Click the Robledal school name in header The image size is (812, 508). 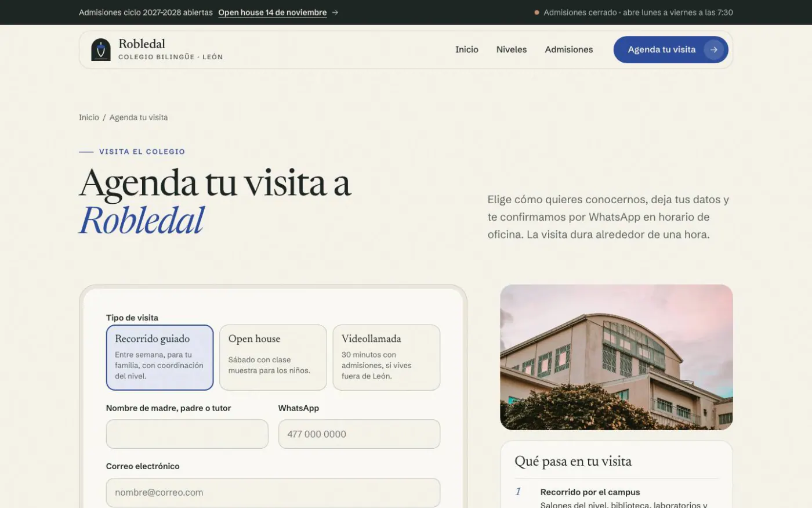click(x=142, y=44)
